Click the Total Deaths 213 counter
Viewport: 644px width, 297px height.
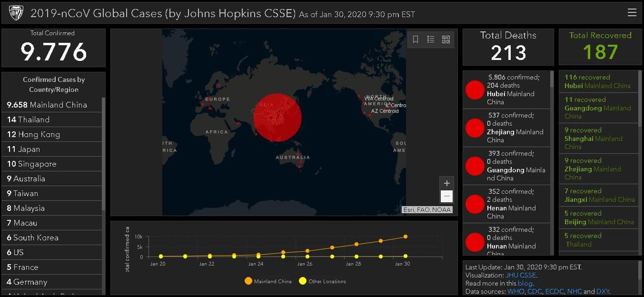coord(508,47)
